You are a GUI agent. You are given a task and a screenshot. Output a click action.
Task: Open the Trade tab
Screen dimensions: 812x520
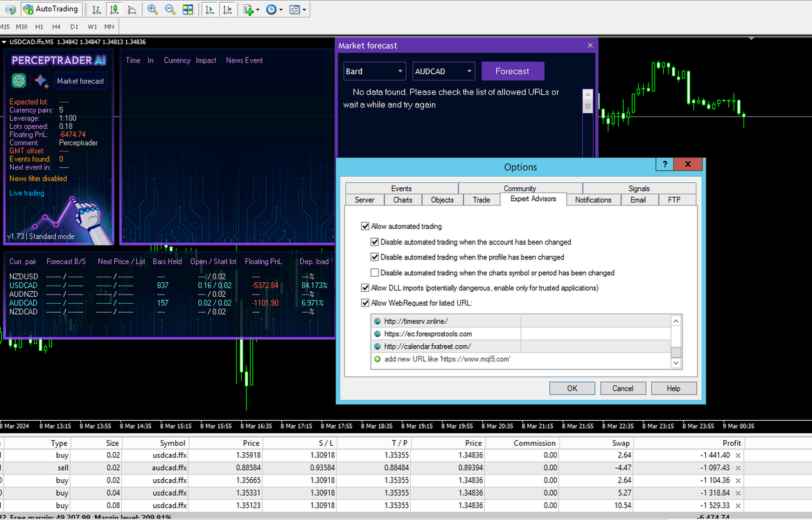click(481, 200)
